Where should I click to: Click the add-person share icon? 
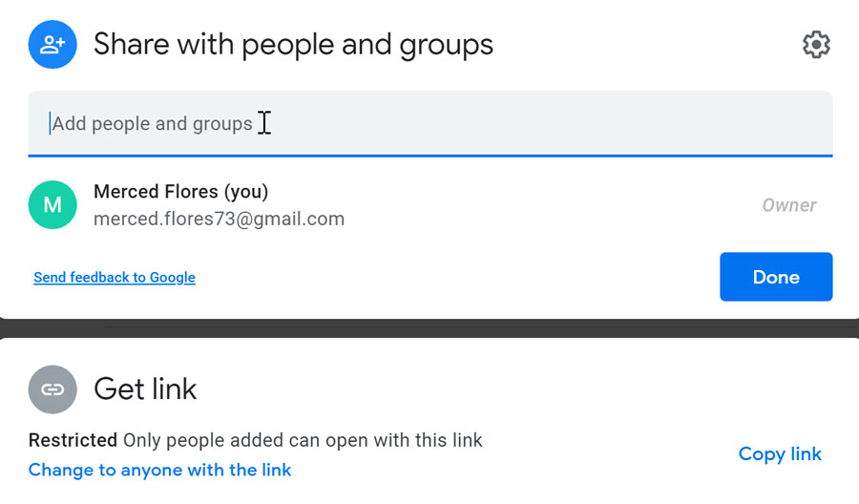pos(52,44)
